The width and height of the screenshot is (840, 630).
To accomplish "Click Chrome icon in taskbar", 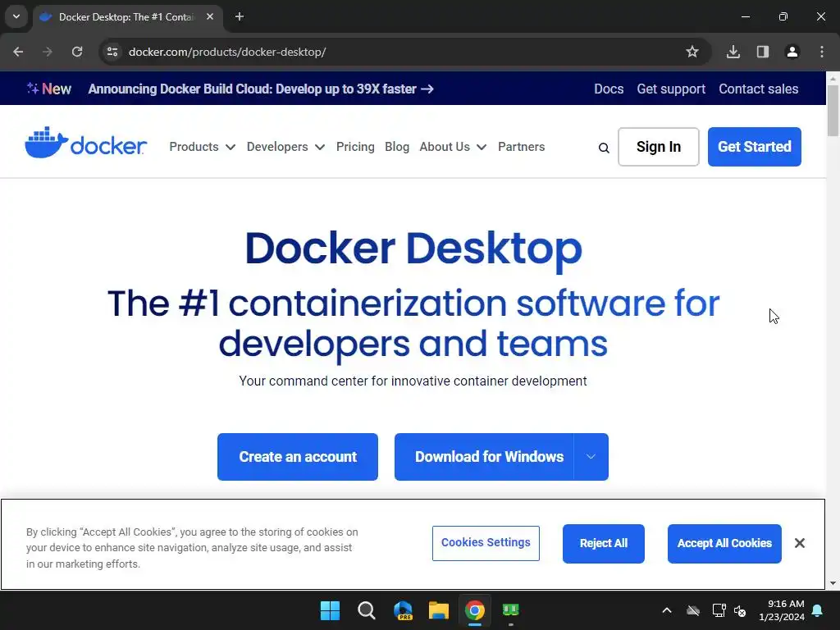I will click(x=475, y=610).
